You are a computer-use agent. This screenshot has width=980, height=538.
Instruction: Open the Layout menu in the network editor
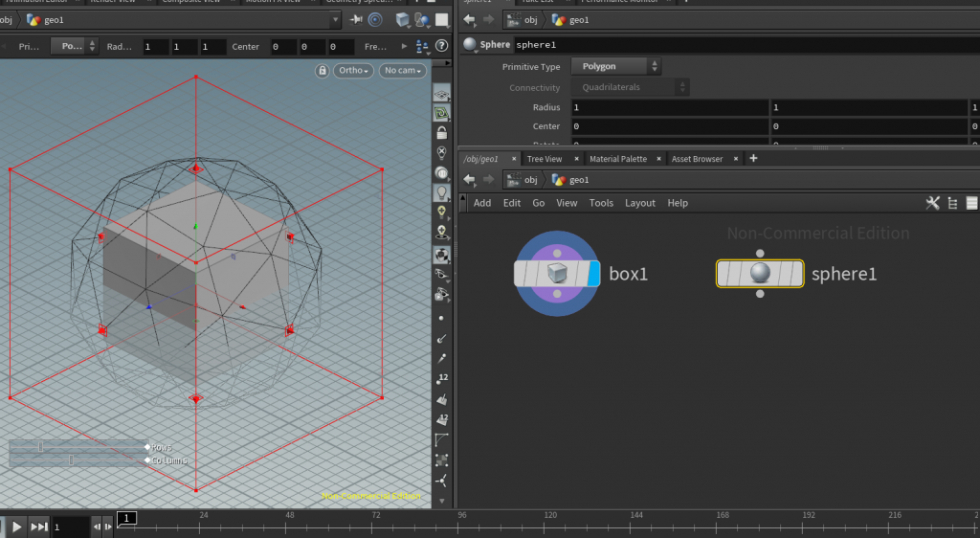point(640,203)
